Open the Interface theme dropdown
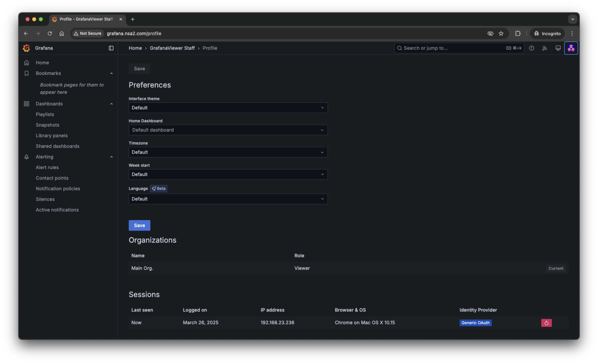 228,108
